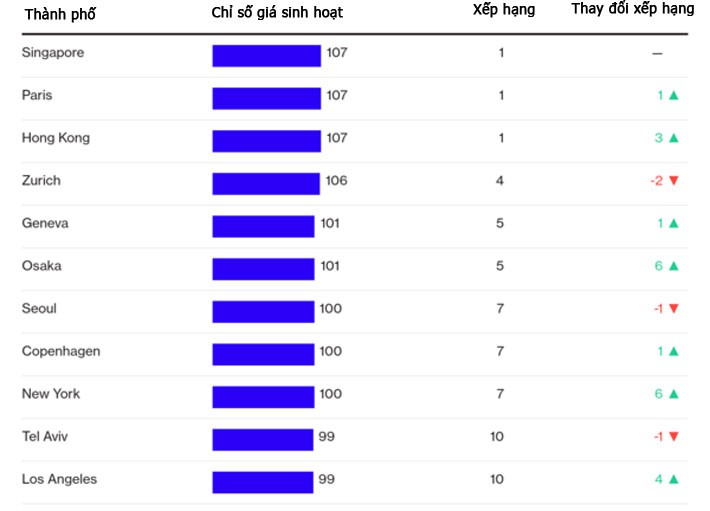Click the green up arrow in Hong Kong row
Viewport: 710px width, 511px height.
point(674,139)
